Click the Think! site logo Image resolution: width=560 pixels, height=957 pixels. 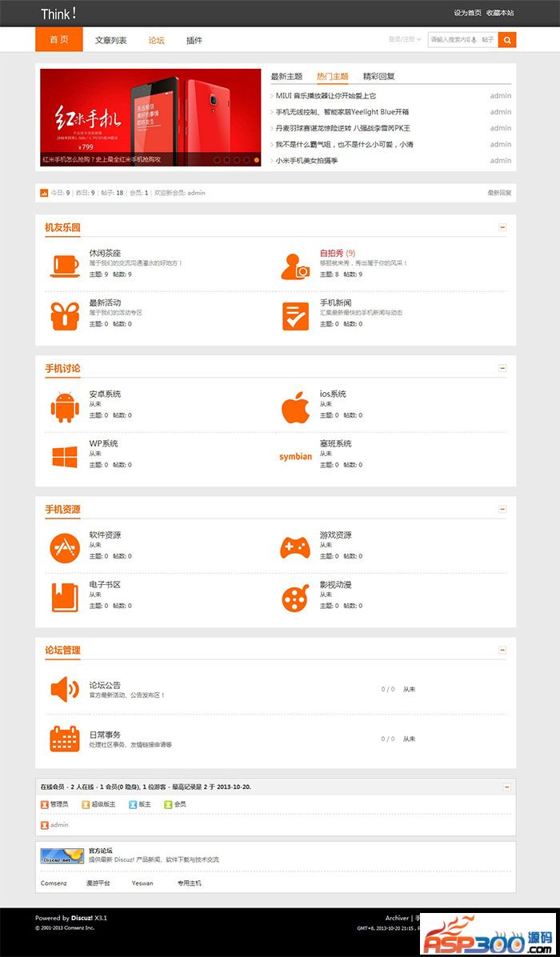58,14
